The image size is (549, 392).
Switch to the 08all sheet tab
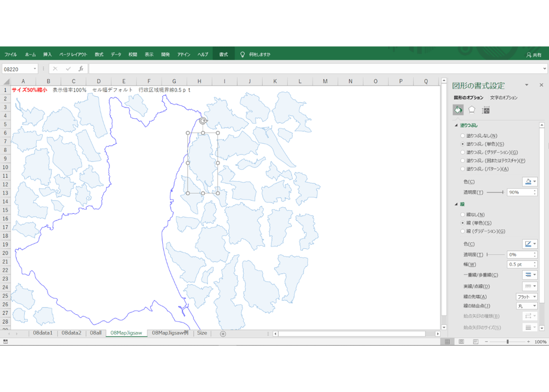pos(96,333)
